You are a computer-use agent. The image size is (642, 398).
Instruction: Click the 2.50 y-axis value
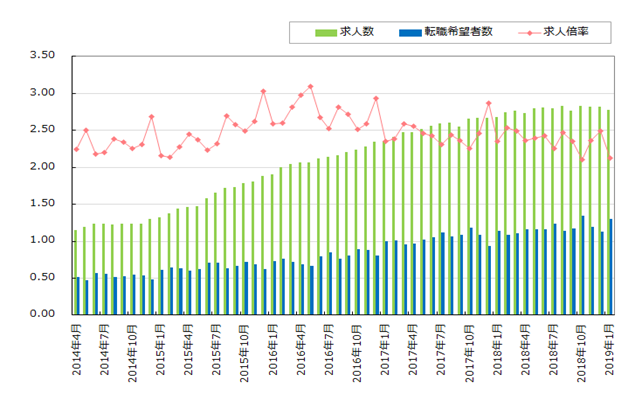(42, 129)
